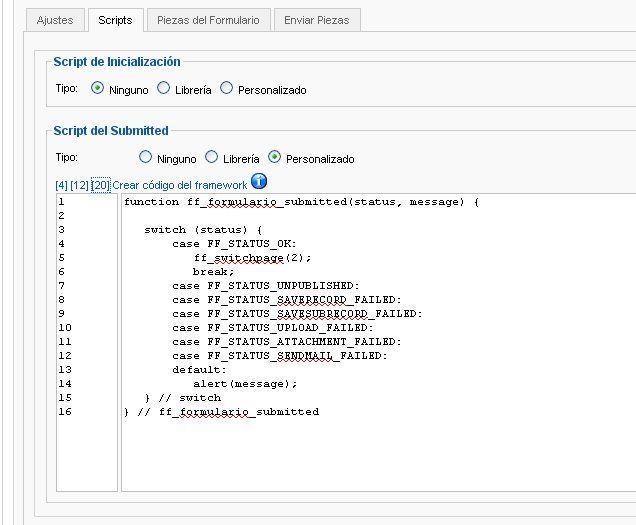Click the line numbers column
The width and height of the screenshot is (636, 525).
87,342
